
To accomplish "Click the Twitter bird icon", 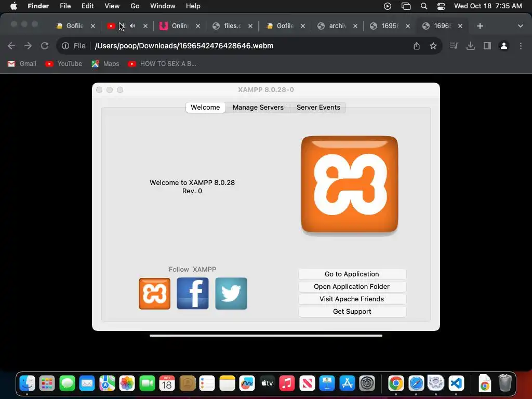I will (x=231, y=294).
